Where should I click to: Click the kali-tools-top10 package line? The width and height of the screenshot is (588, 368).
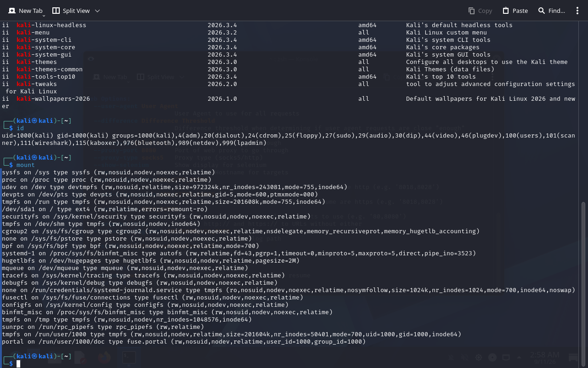pos(288,77)
